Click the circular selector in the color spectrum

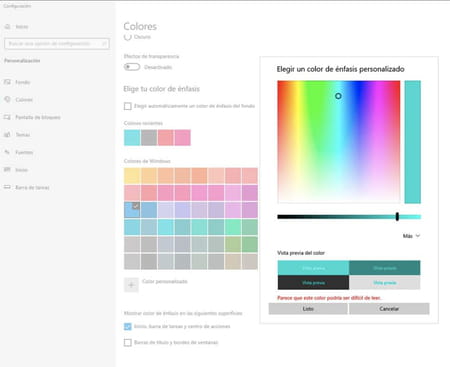point(338,96)
